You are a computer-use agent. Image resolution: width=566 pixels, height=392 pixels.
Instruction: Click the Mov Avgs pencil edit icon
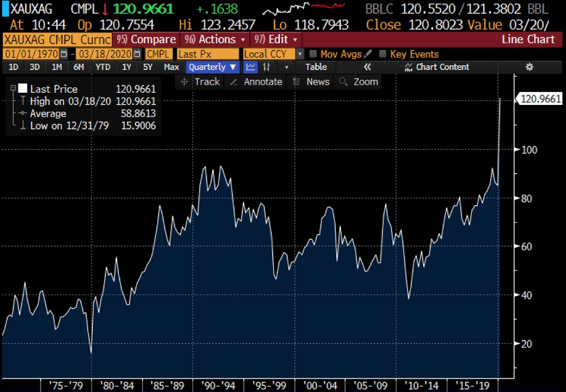[368, 53]
